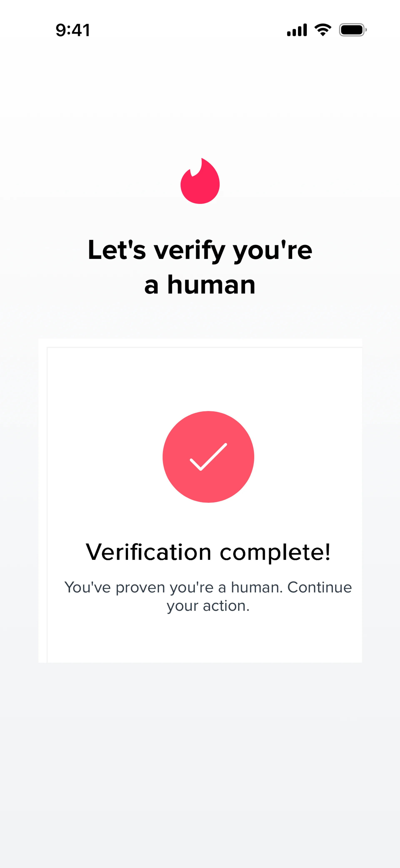Click the word "Let's" in the heading

tap(117, 250)
